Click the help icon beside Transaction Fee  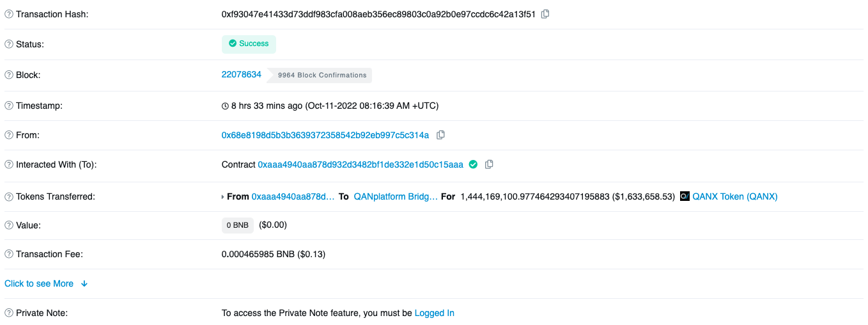click(9, 254)
